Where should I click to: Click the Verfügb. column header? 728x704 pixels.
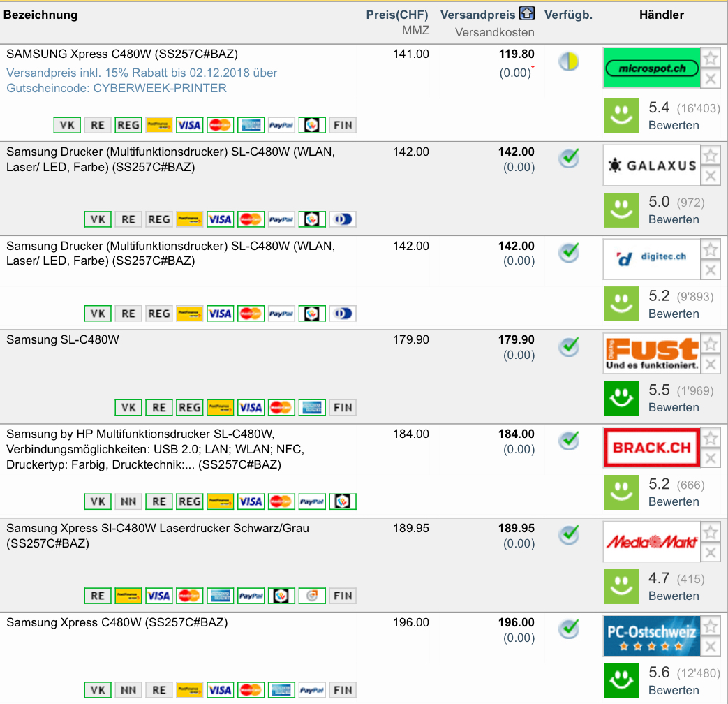pos(568,15)
